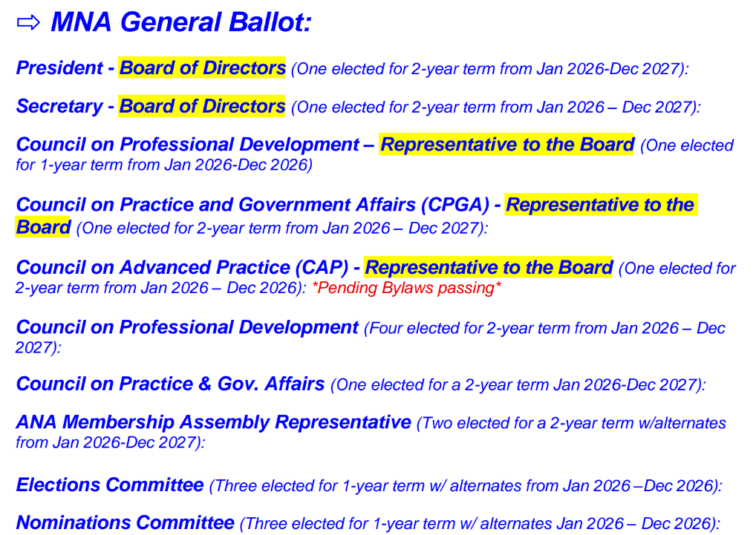Click highlighted Representative to the Board after Professional Development
The width and height of the screenshot is (756, 535).
coord(506,145)
